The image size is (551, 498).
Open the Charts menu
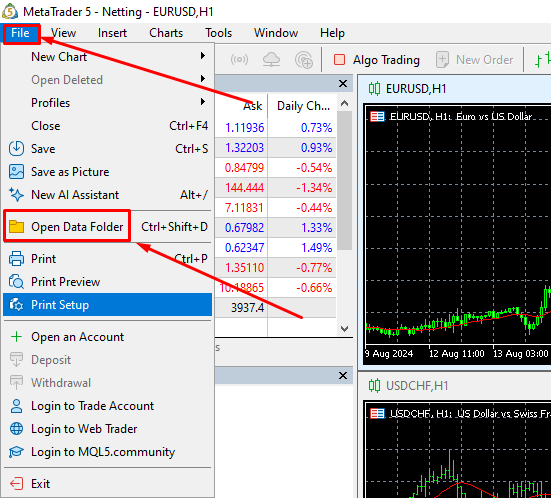[x=166, y=33]
